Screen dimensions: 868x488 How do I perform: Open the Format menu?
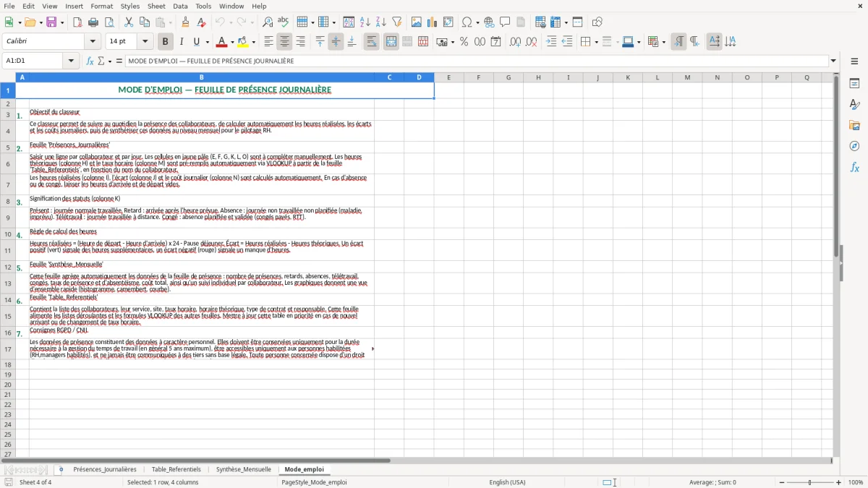pyautogui.click(x=101, y=6)
